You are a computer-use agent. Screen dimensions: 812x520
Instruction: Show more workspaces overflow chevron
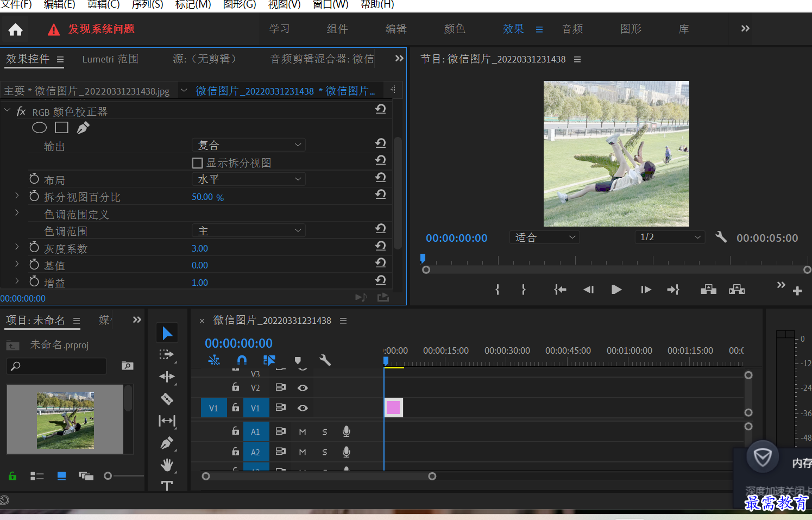coord(745,28)
